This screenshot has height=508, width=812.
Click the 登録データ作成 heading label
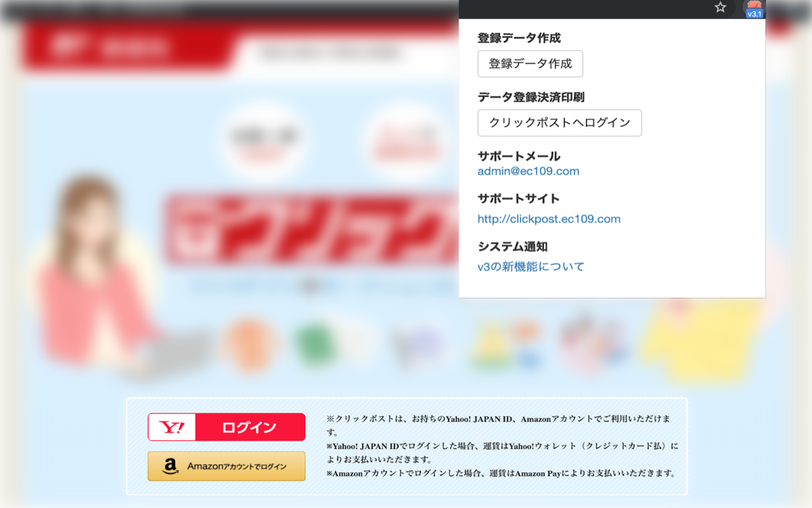tap(519, 38)
